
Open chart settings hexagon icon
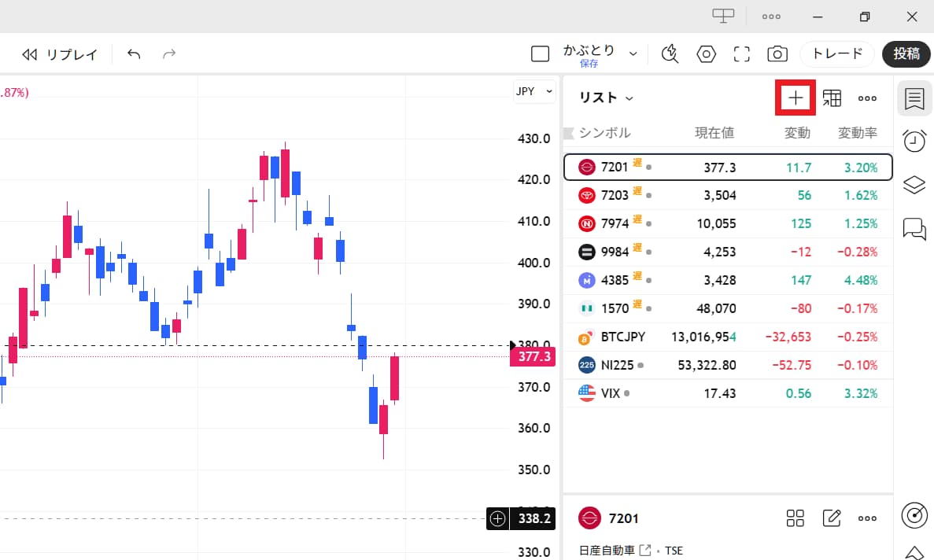point(706,54)
